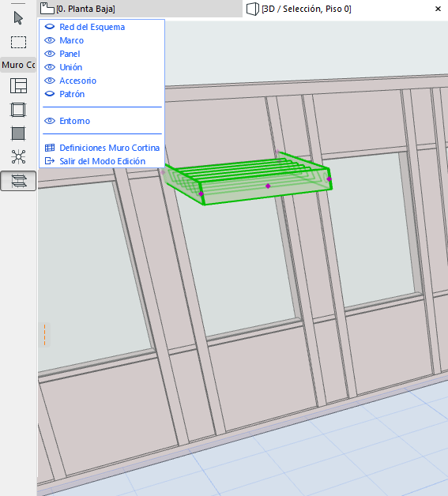Click the Unión label
448x496 pixels.
[x=71, y=67]
